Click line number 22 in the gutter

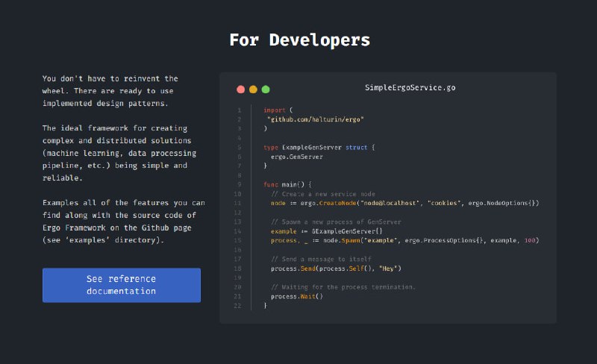click(x=238, y=306)
